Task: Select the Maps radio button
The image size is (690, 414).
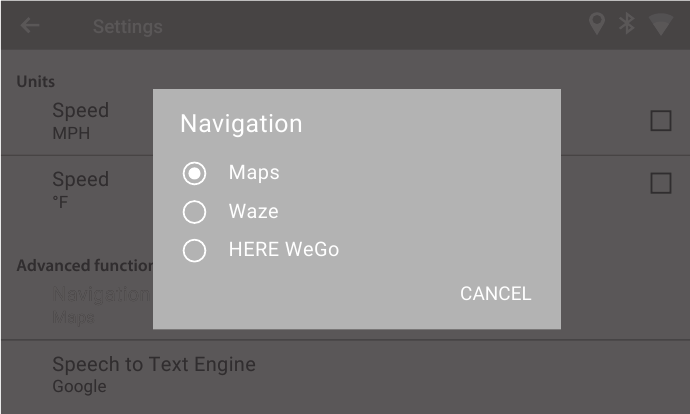Action: 195,173
